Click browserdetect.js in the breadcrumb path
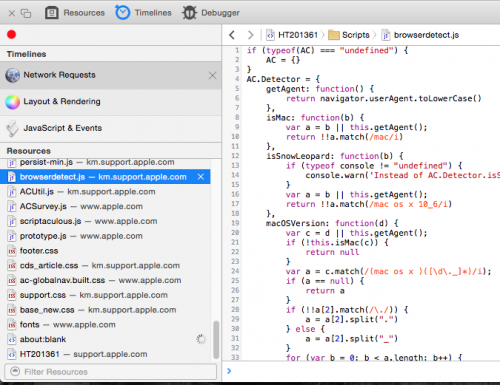This screenshot has width=500, height=385. coord(420,35)
